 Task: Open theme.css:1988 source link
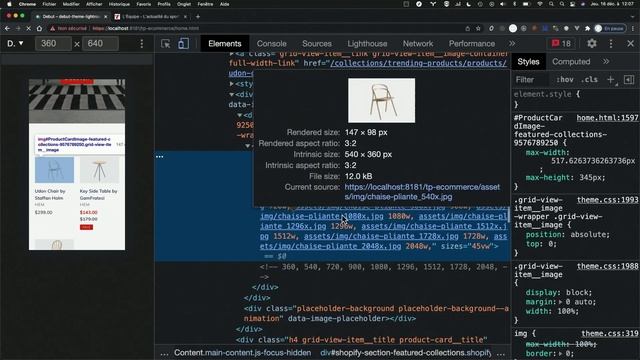[607, 266]
